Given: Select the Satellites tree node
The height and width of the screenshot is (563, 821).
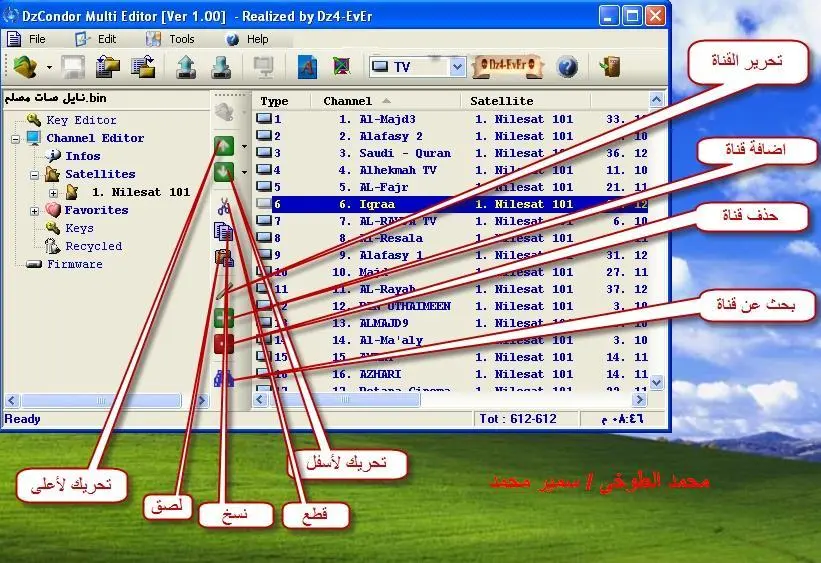Looking at the screenshot, I should (99, 174).
